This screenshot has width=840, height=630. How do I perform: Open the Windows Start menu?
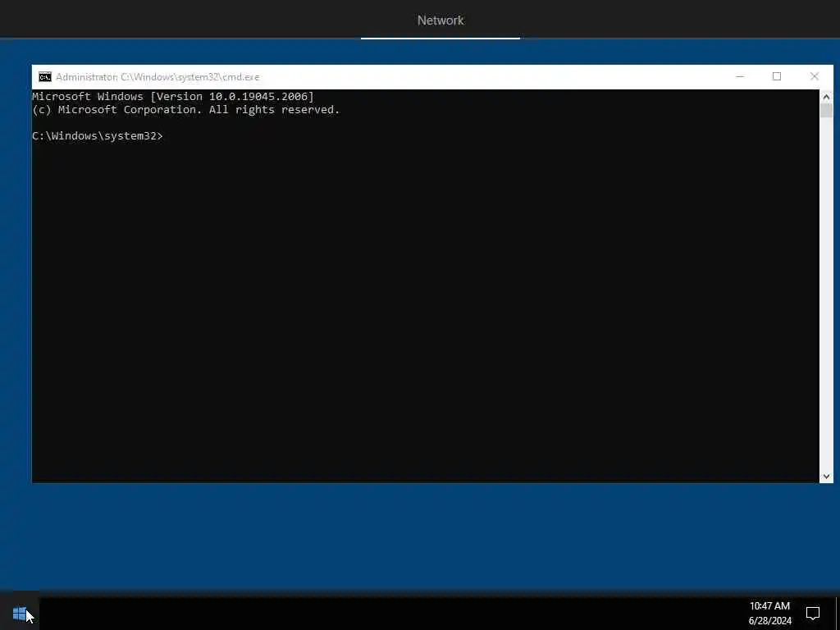[20, 613]
